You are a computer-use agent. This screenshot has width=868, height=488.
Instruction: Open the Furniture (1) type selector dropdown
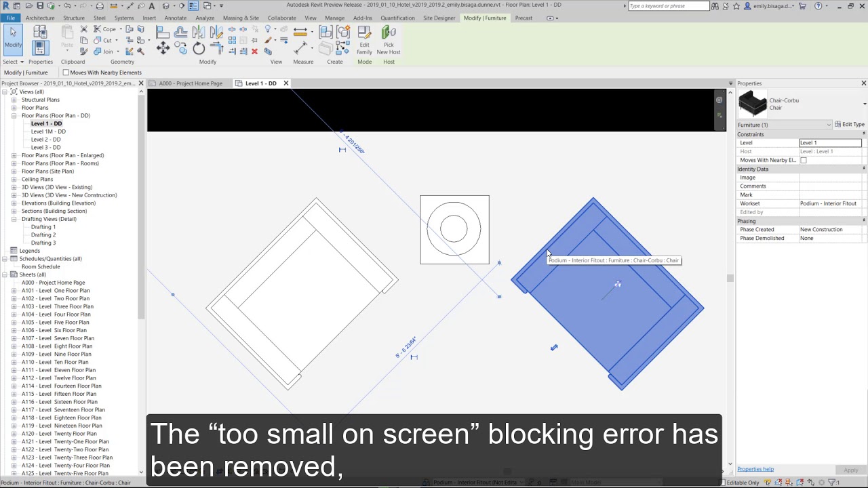[829, 125]
